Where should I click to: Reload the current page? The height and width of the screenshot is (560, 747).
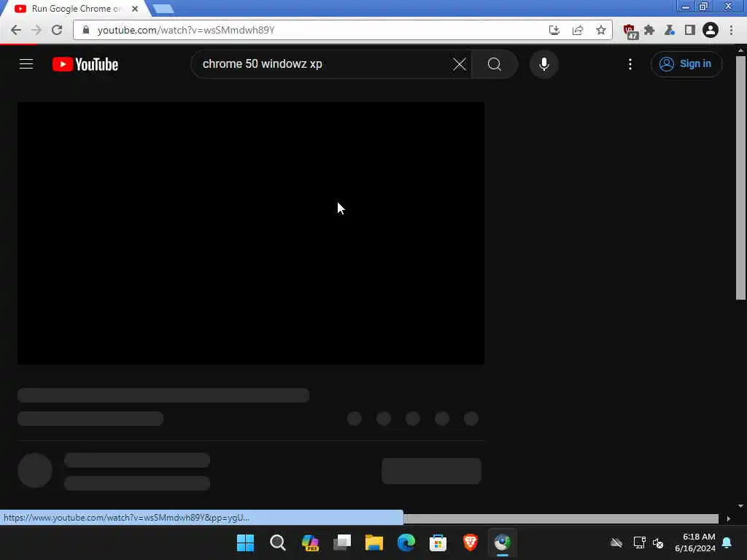tap(57, 30)
